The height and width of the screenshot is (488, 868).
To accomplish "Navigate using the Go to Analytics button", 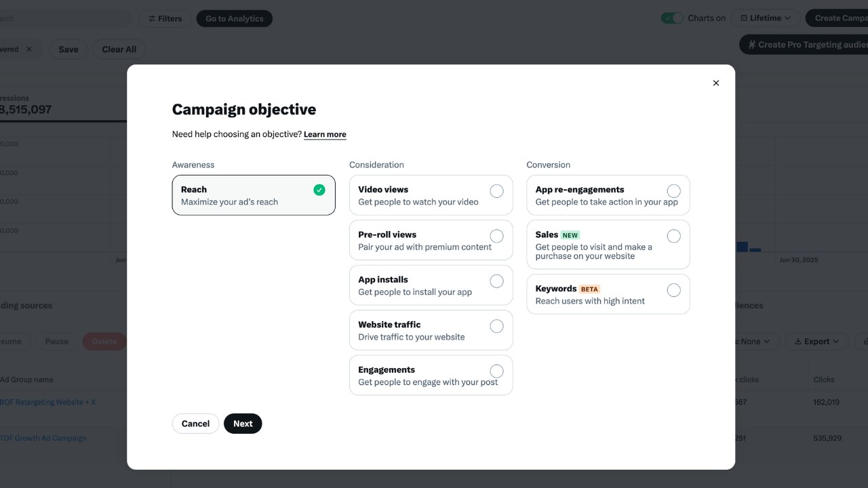I will point(234,18).
